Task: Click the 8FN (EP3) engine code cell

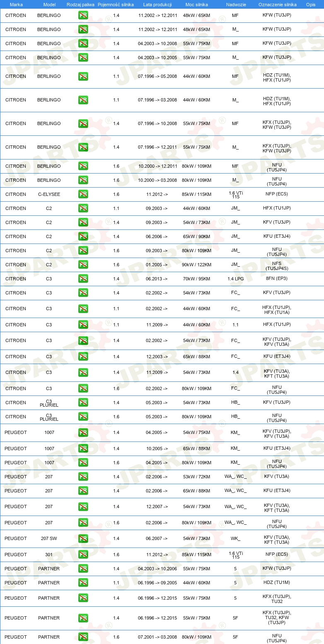Action: 277,278
